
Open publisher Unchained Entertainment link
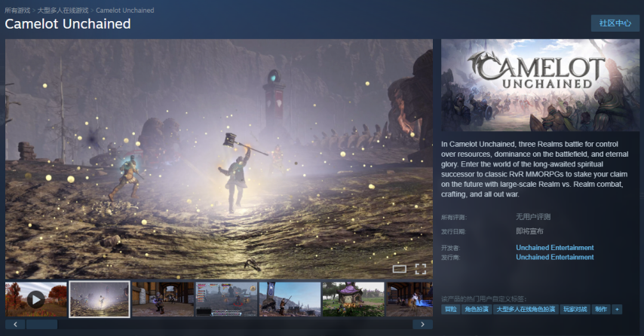(x=555, y=257)
